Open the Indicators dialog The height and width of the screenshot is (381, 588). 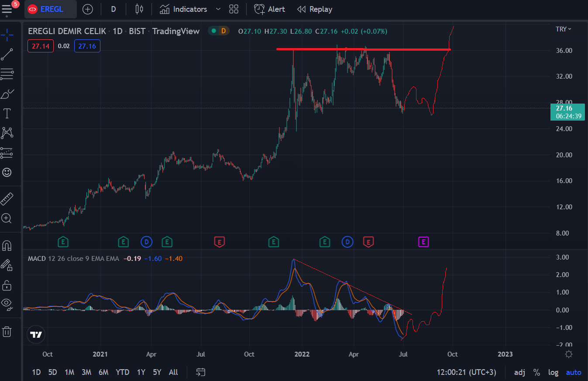(x=183, y=9)
